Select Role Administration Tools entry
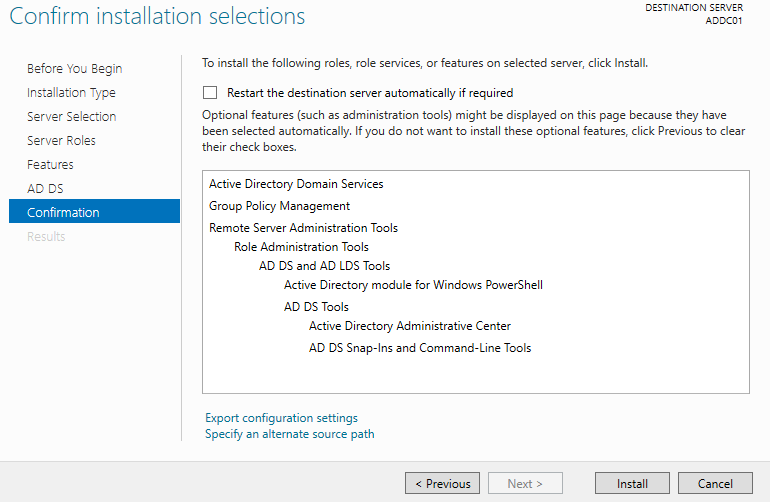This screenshot has height=502, width=770. (x=301, y=247)
